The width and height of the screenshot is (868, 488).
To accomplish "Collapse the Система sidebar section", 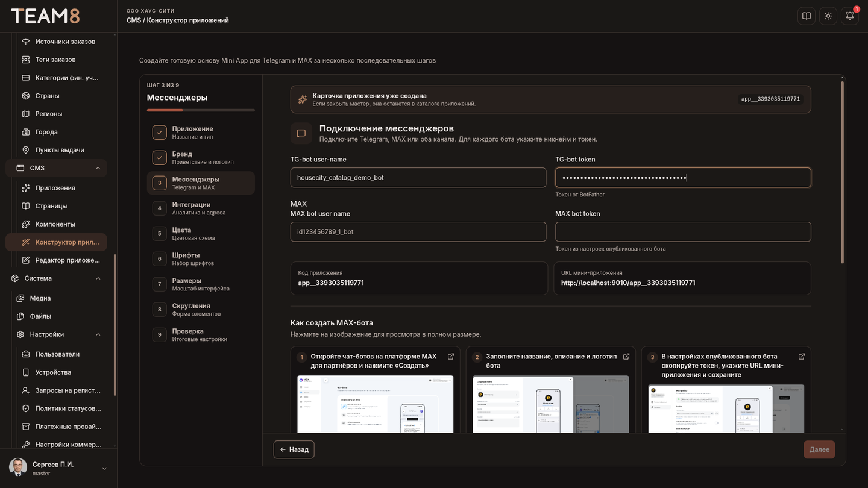I will pyautogui.click(x=98, y=278).
